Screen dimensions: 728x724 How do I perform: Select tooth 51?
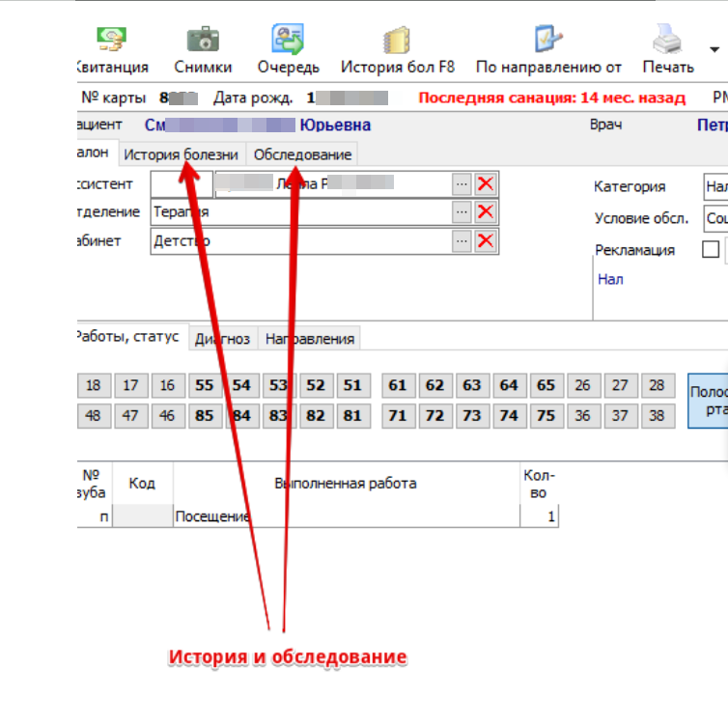[353, 385]
